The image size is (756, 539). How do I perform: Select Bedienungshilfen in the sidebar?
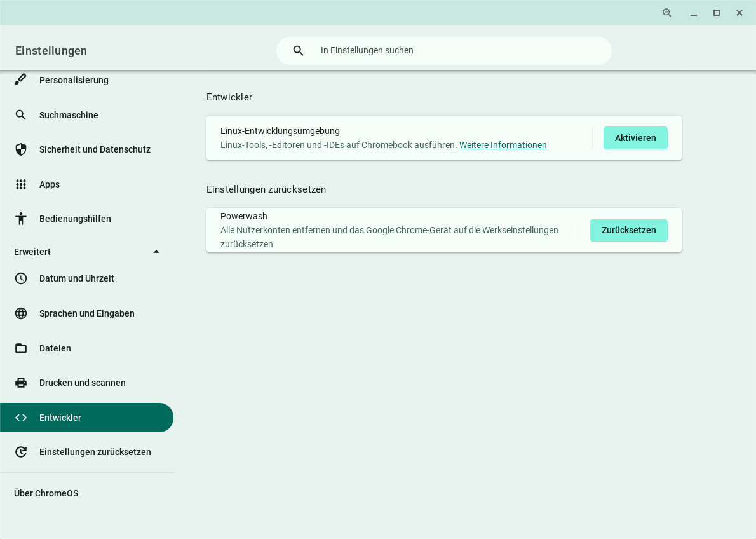[x=87, y=219]
